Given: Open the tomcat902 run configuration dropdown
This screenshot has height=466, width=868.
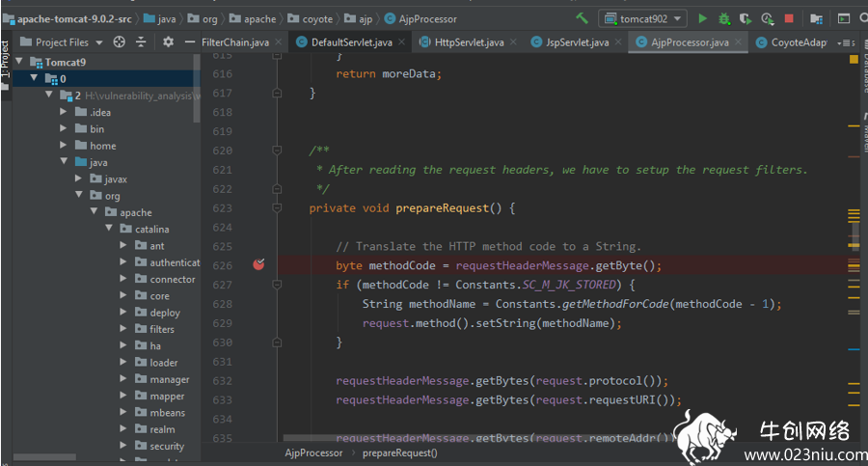Looking at the screenshot, I should click(642, 19).
